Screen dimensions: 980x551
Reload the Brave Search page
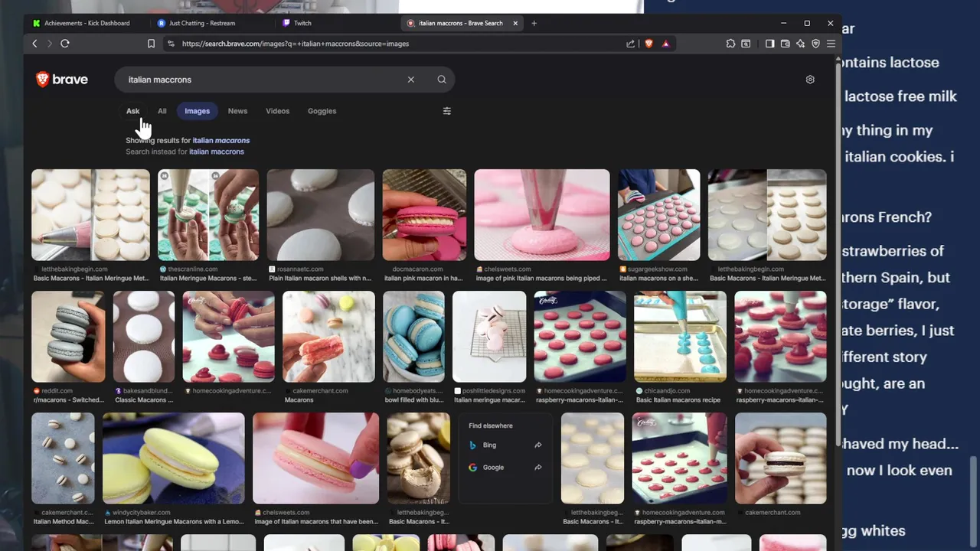pyautogui.click(x=65, y=44)
